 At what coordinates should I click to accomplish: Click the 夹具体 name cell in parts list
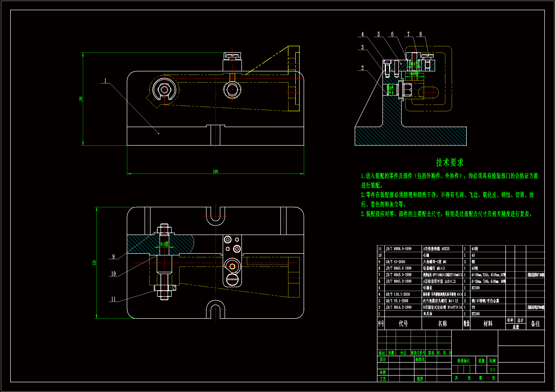[x=428, y=314]
